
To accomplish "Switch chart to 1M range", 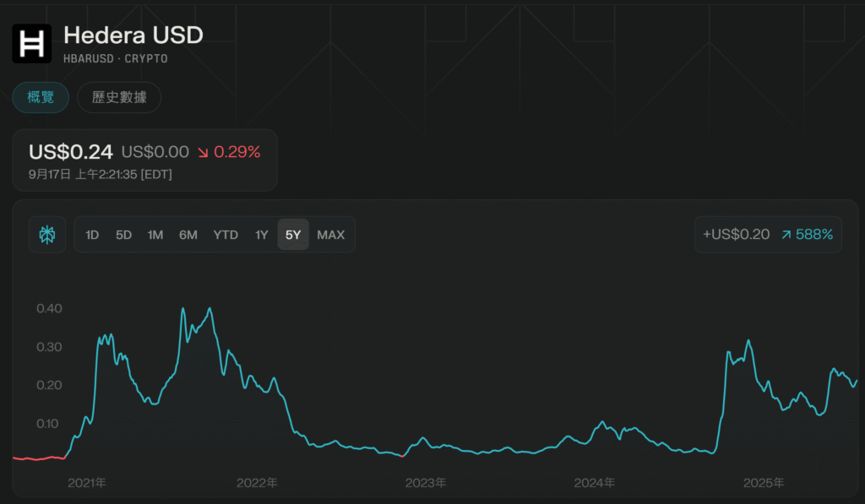I will pos(155,235).
